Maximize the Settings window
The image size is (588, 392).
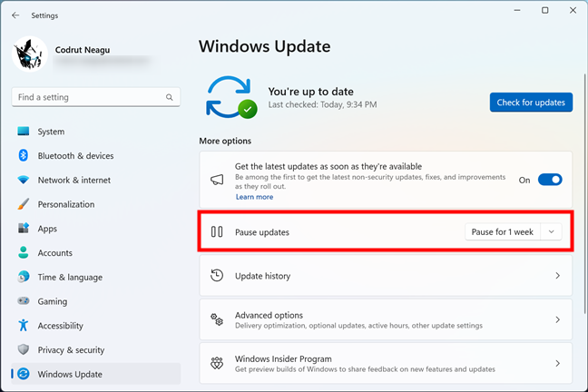(x=544, y=11)
